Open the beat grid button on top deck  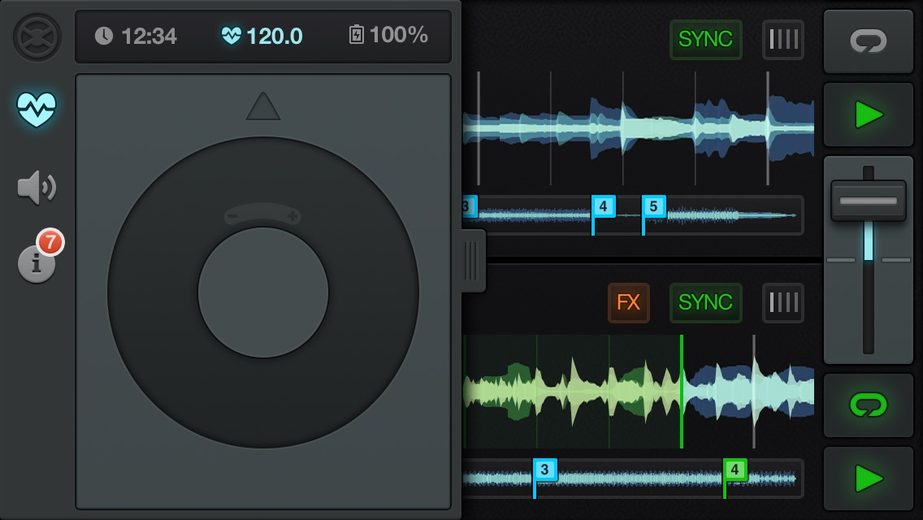coord(783,39)
